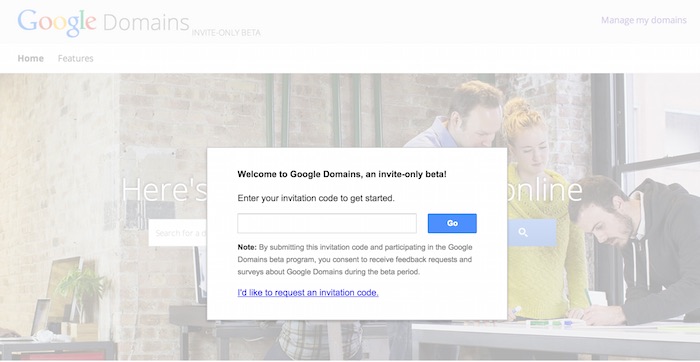This screenshot has height=362, width=700.
Task: Click the Note paragraph about beta consent
Action: coord(355,259)
